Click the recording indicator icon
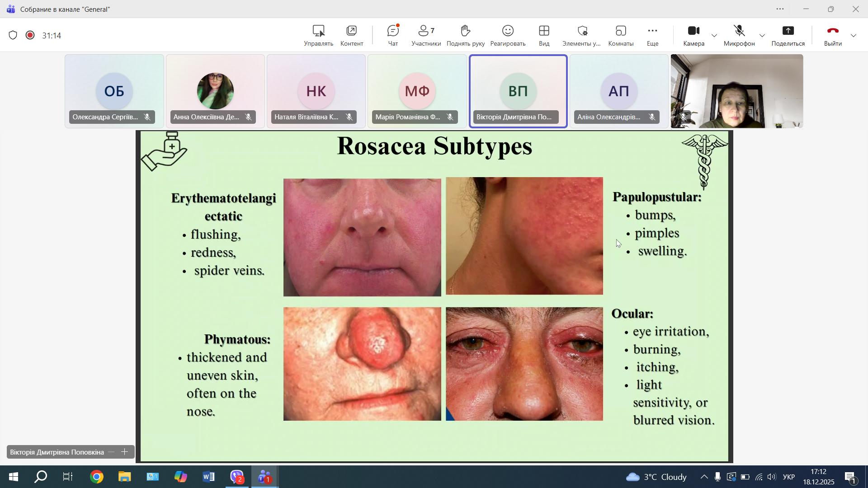This screenshot has height=488, width=868. 30,35
